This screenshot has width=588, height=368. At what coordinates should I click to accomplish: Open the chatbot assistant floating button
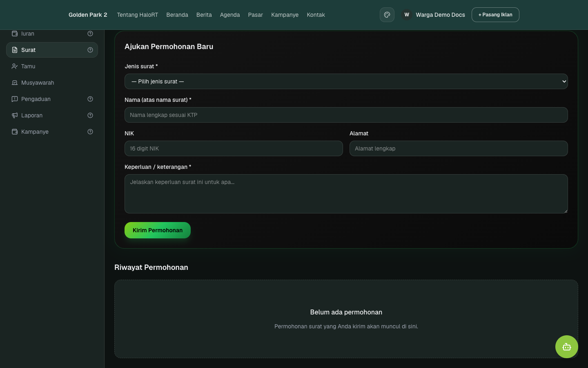point(567,347)
